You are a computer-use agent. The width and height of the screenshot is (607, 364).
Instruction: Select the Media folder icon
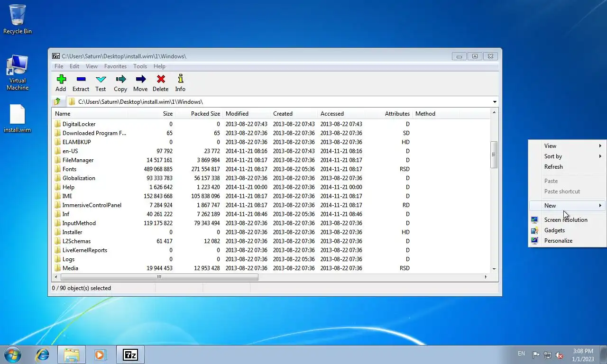point(57,268)
